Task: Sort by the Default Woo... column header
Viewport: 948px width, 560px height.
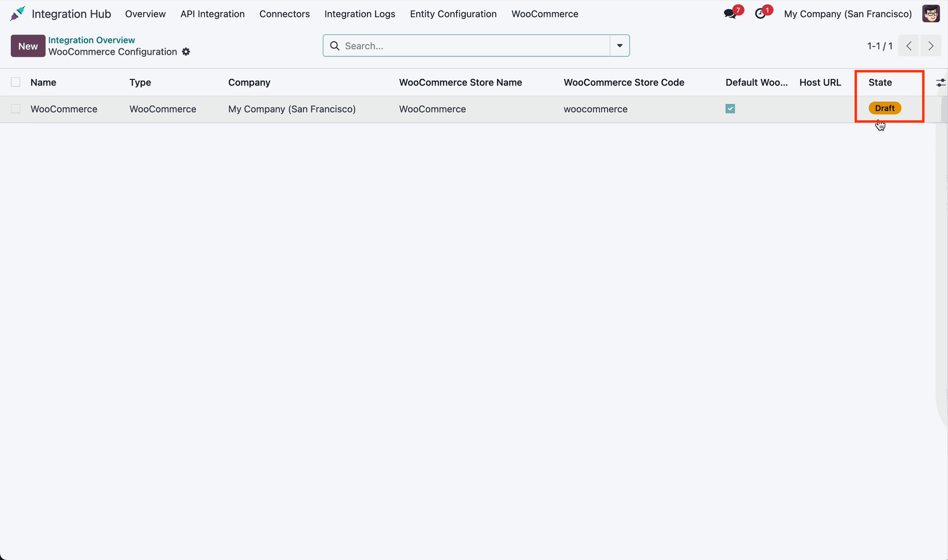Action: pos(756,82)
